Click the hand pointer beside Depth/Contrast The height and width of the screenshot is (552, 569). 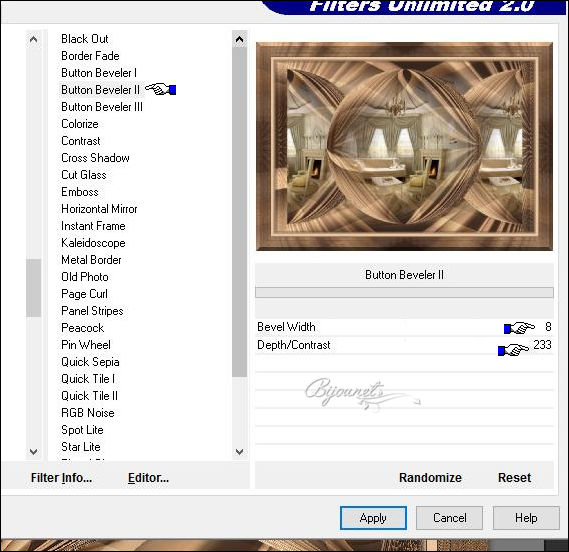click(513, 350)
